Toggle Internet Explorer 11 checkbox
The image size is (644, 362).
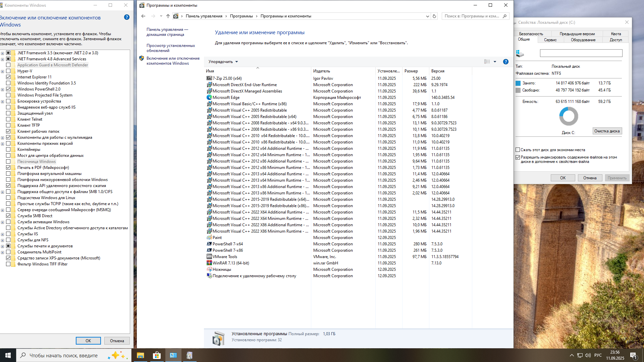pyautogui.click(x=8, y=77)
